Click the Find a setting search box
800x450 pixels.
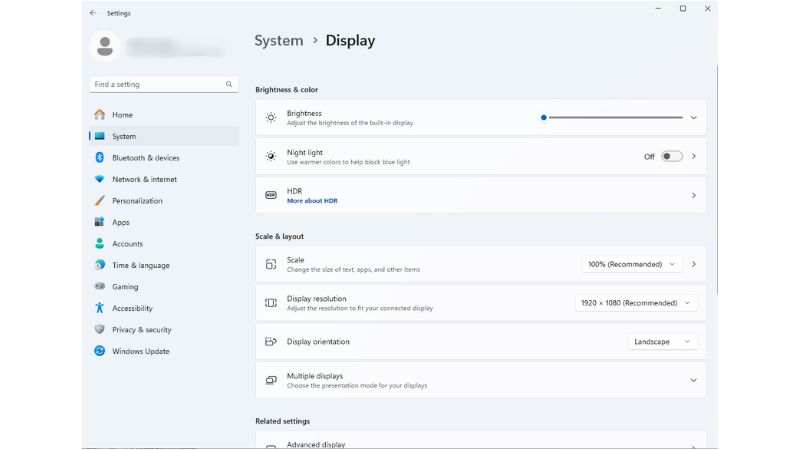pos(161,85)
